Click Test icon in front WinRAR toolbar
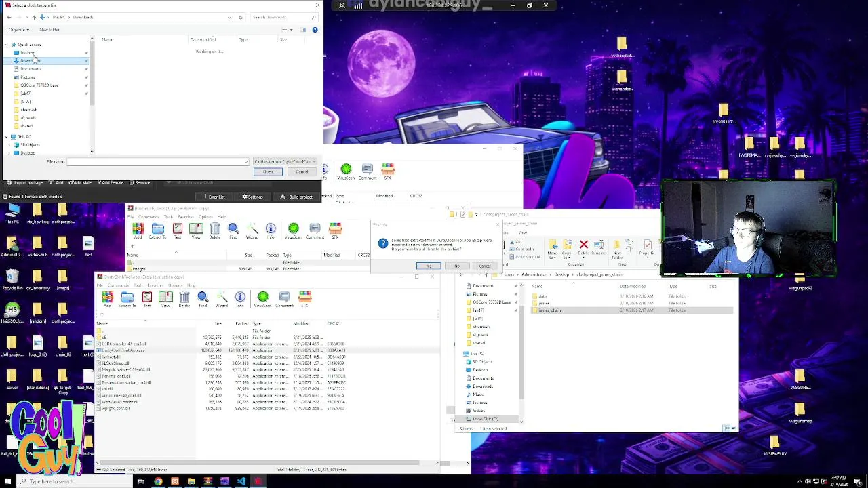 [x=146, y=299]
